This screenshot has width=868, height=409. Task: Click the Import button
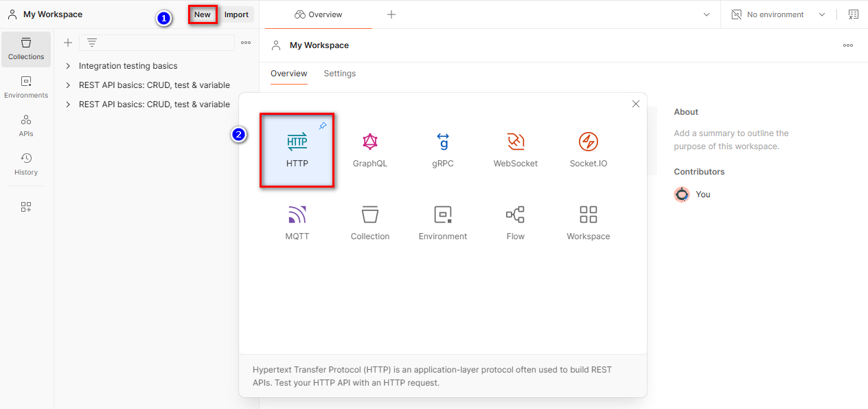click(x=236, y=14)
